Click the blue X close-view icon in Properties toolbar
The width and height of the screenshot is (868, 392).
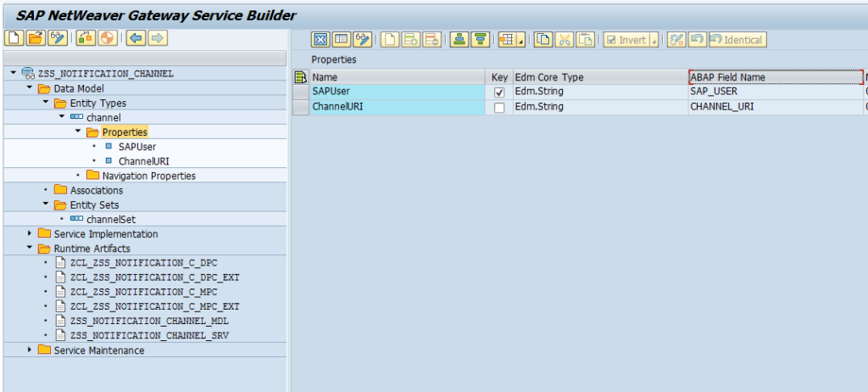(x=321, y=39)
